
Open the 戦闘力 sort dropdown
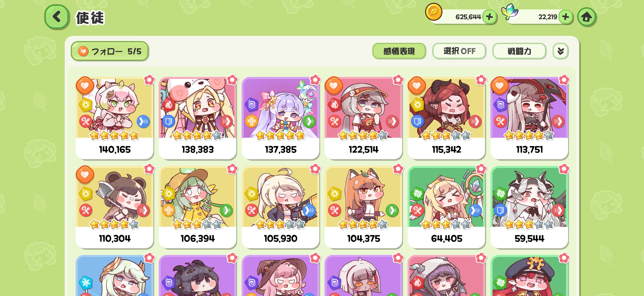click(519, 51)
